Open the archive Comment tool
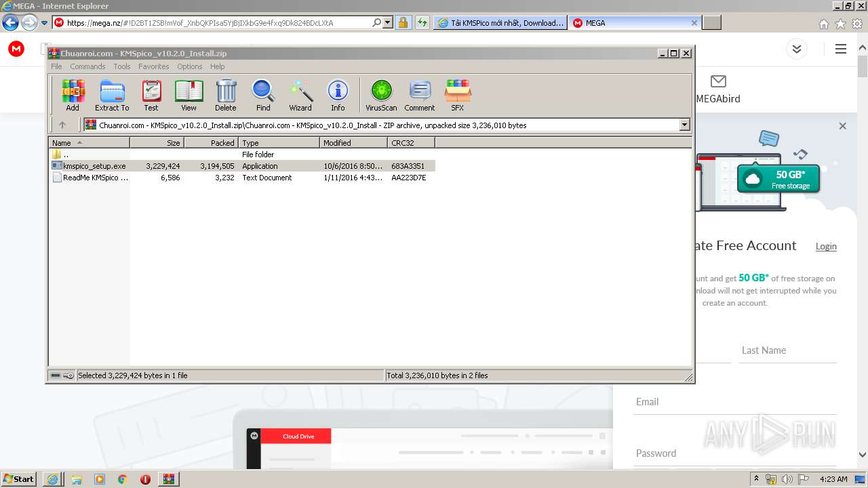The image size is (868, 488). pos(420,95)
